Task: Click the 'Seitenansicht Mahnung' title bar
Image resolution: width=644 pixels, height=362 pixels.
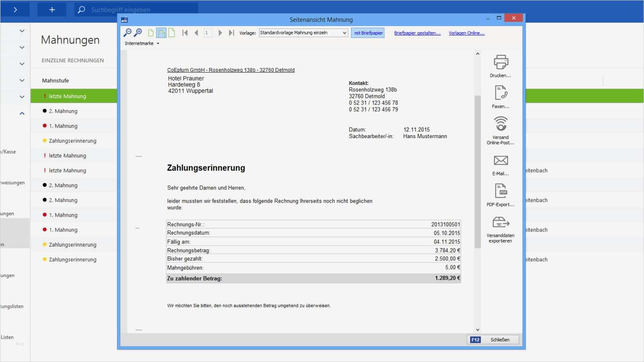Action: [x=321, y=19]
